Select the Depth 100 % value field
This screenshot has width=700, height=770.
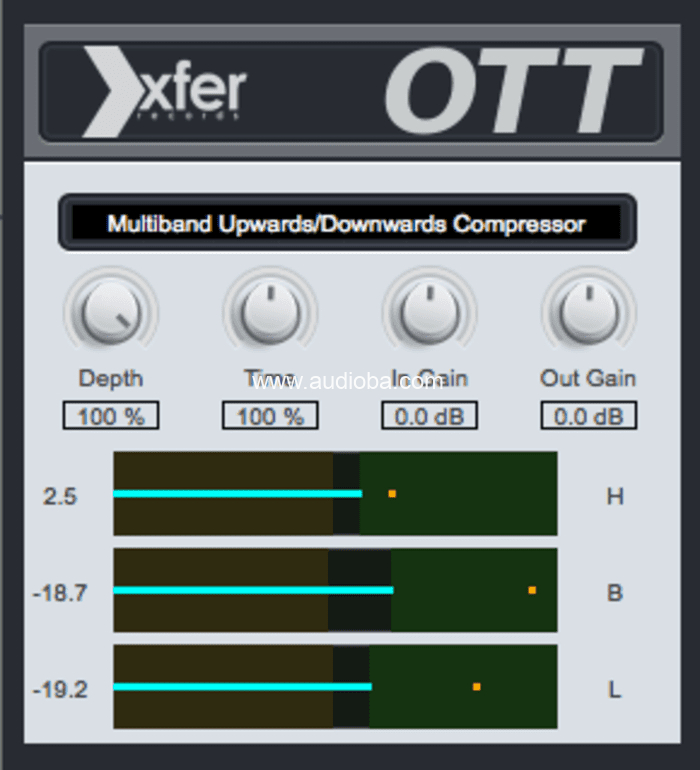pos(111,416)
